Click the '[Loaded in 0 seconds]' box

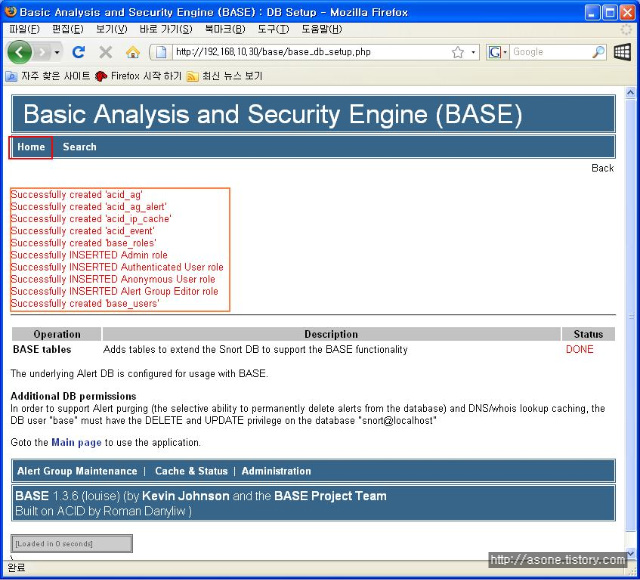(x=71, y=544)
